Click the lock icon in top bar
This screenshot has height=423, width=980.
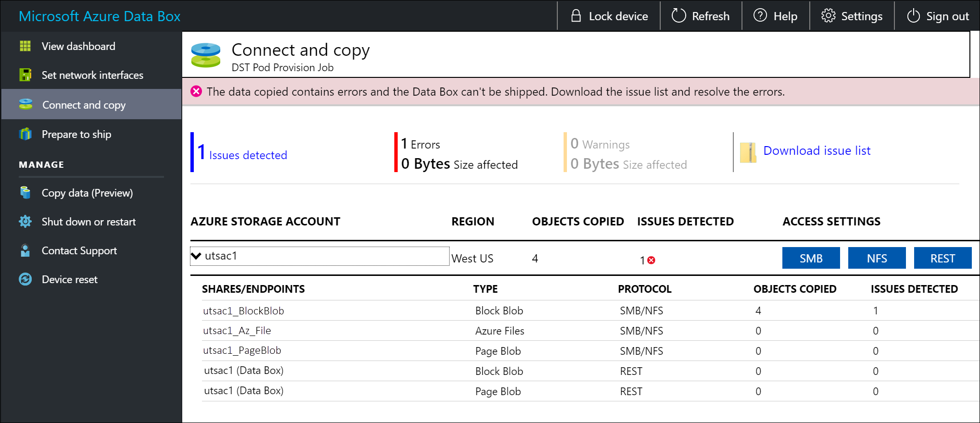pyautogui.click(x=576, y=16)
